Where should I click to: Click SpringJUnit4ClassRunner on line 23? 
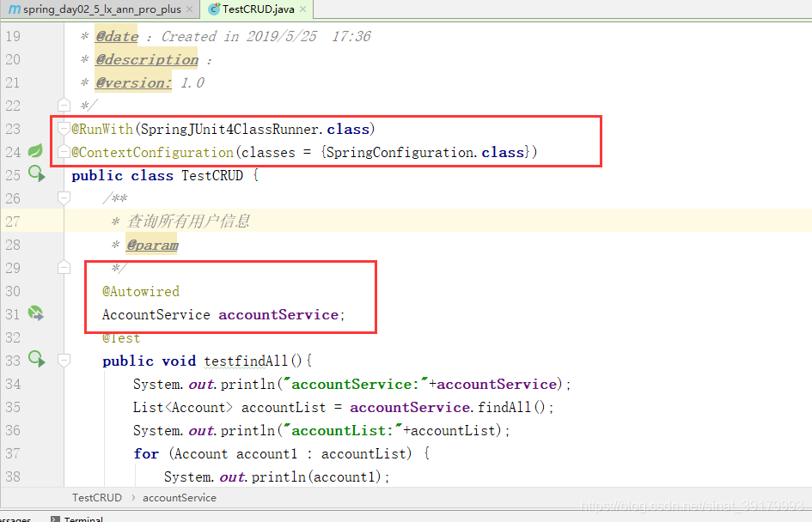(x=229, y=129)
